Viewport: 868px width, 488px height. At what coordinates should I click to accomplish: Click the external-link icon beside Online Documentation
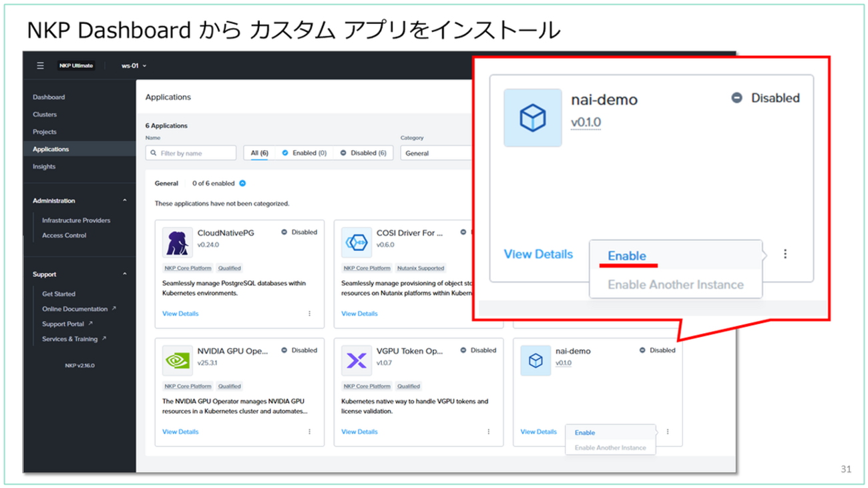coord(114,308)
